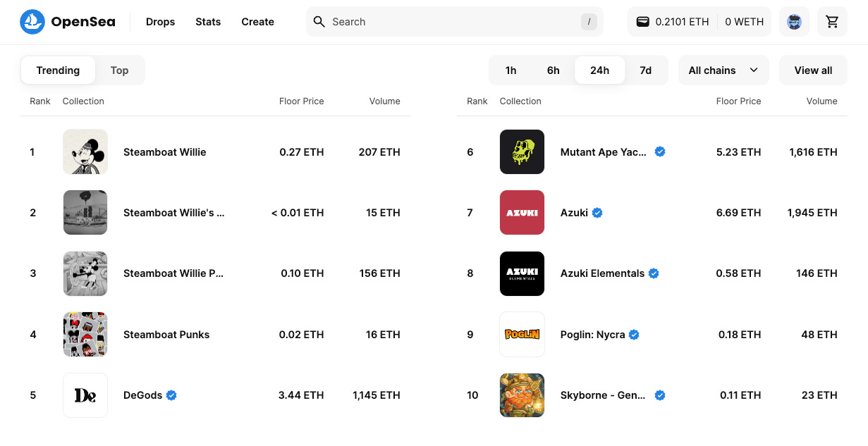
Task: Open the Steamboat Punks collection name
Action: pos(166,335)
